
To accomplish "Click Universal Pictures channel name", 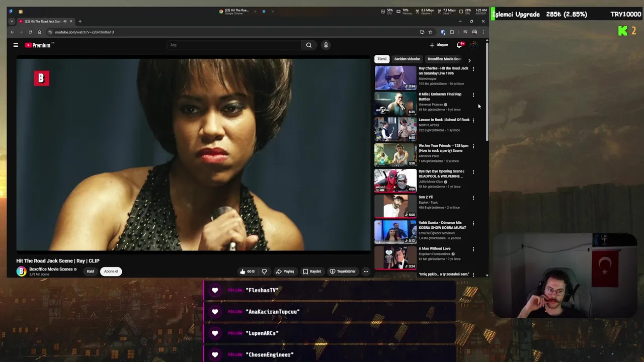I will 431,105.
